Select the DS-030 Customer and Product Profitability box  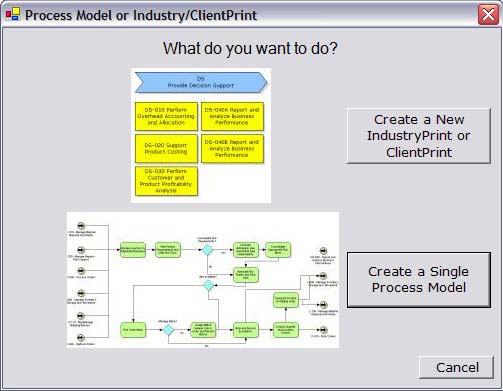coord(166,181)
